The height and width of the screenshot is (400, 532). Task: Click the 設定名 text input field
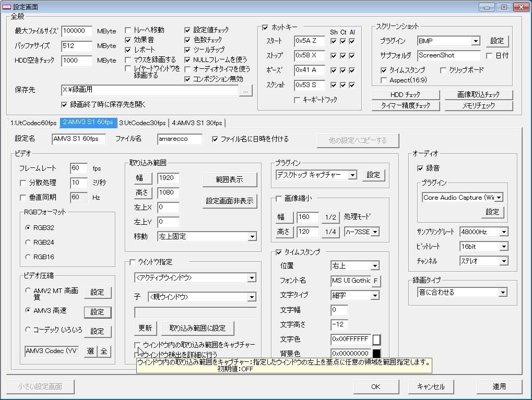pos(79,139)
